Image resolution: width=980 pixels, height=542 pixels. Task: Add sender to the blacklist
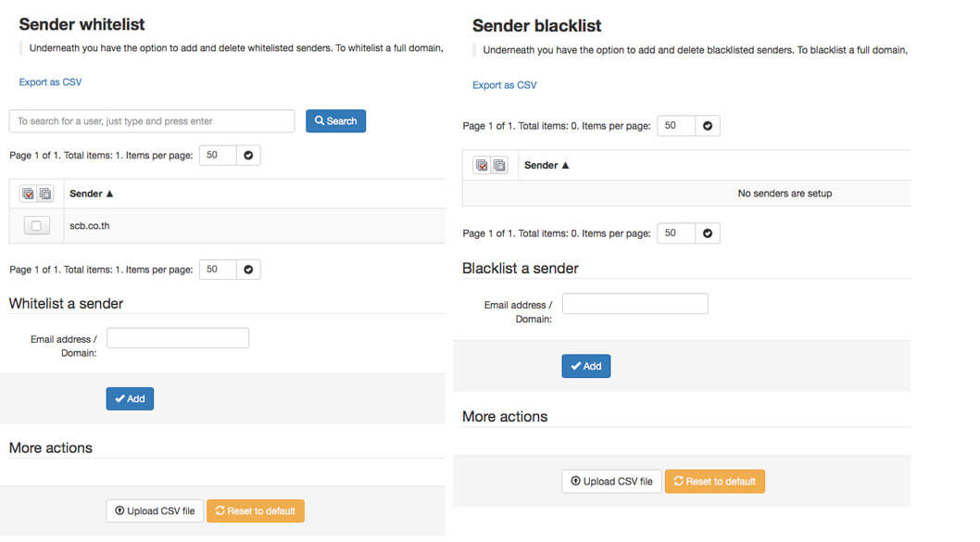pyautogui.click(x=586, y=366)
